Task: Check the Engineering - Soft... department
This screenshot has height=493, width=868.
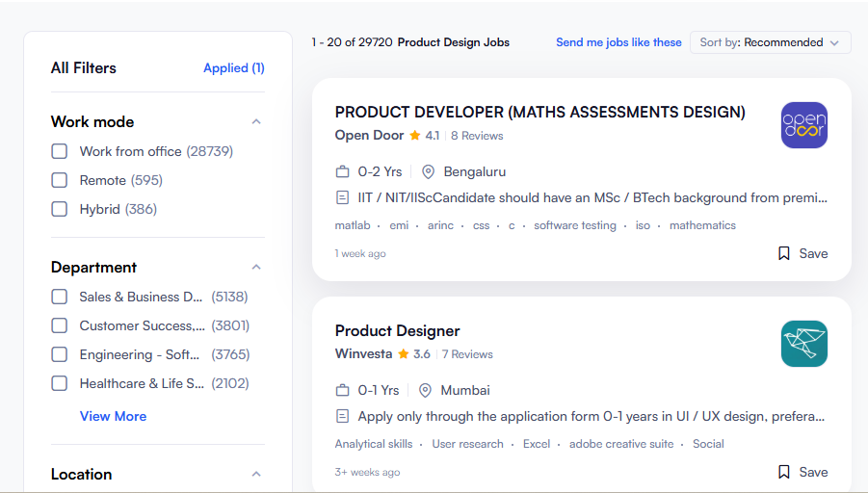Action: coord(59,354)
